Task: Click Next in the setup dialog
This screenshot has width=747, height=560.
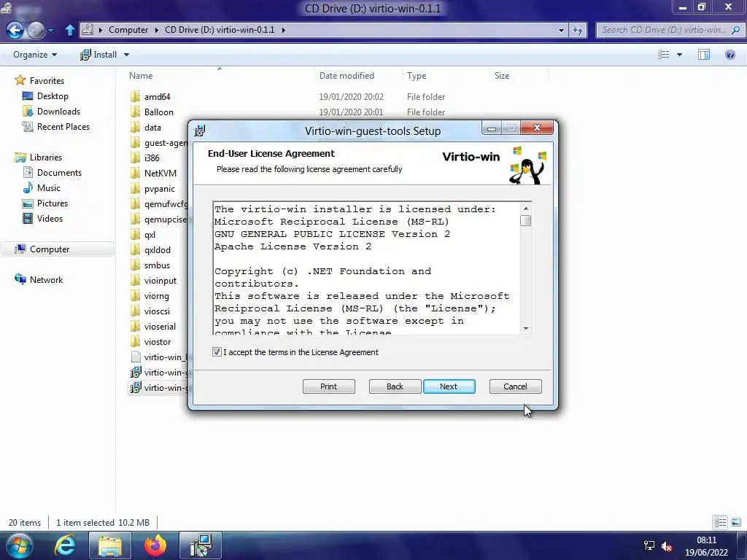Action: (449, 386)
